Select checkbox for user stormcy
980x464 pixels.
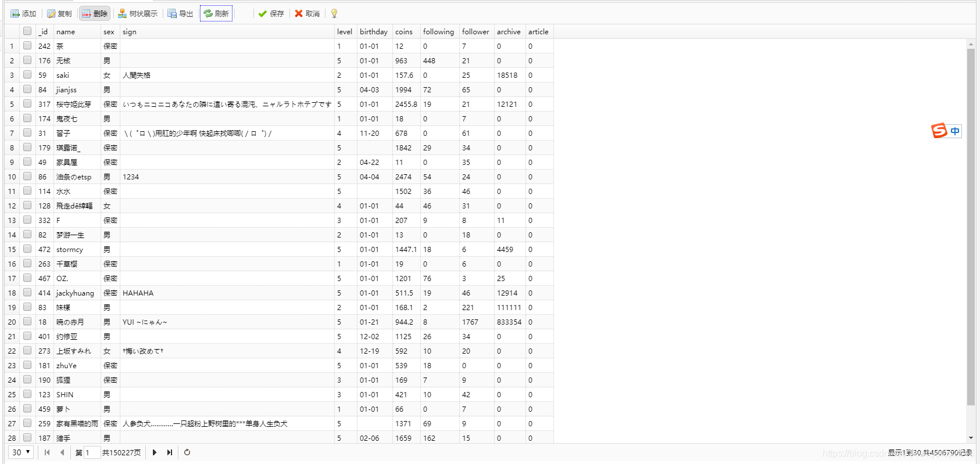click(x=27, y=249)
